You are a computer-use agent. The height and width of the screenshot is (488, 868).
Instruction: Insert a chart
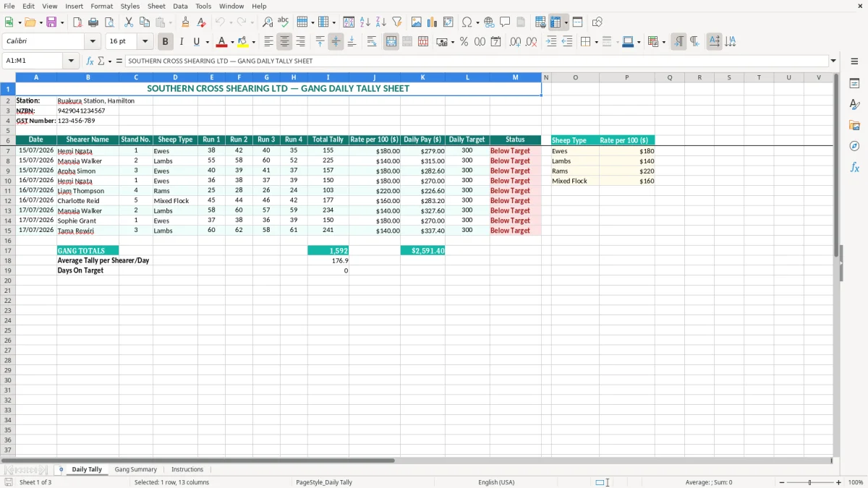tap(433, 22)
